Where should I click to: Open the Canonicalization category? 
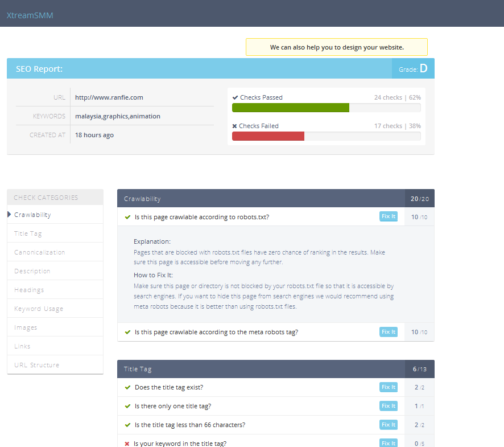40,252
